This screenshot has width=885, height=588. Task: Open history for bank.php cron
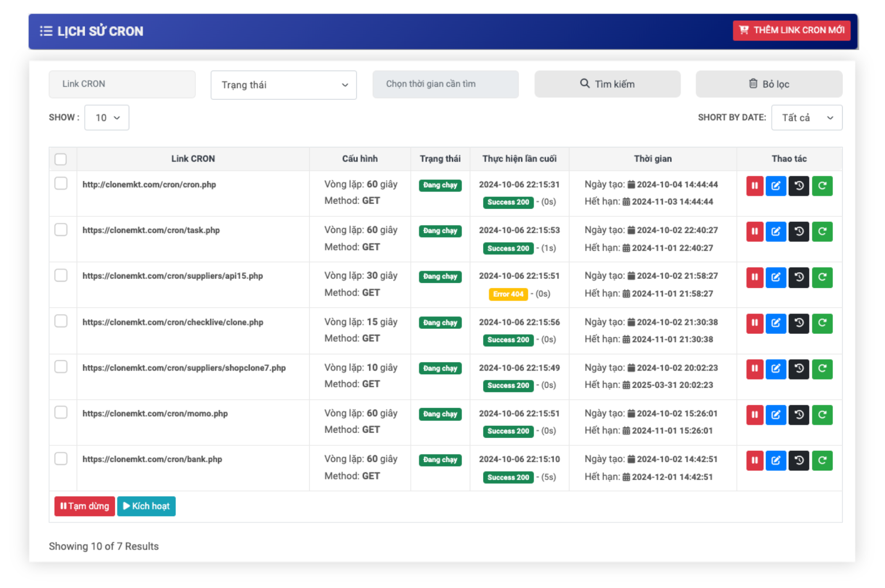(x=799, y=460)
